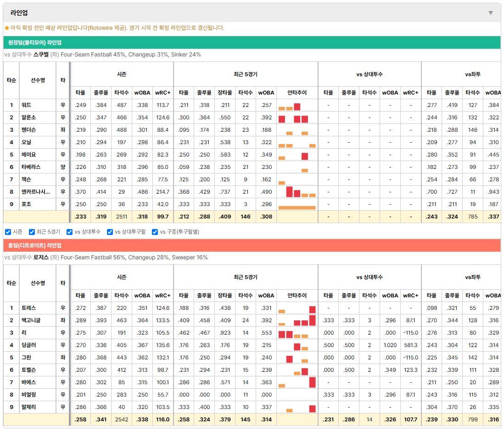
Task: Click 알론소 hit-trend bar chart
Action: point(297,118)
